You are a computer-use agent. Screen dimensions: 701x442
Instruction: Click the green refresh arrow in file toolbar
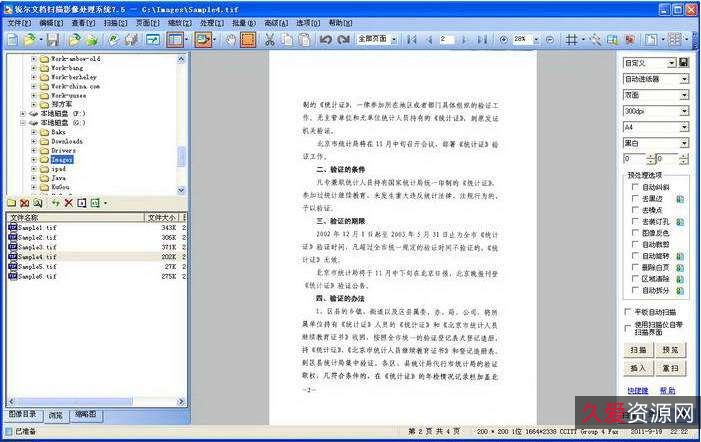click(x=55, y=203)
